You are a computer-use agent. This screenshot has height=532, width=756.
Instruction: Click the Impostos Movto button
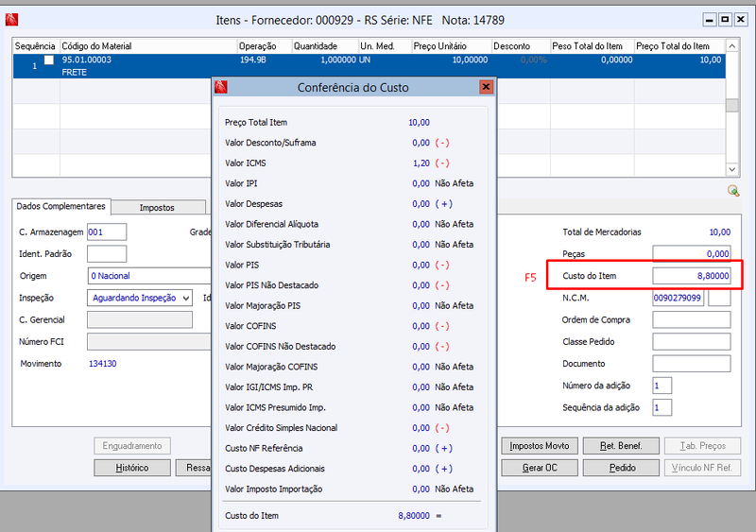tap(540, 446)
